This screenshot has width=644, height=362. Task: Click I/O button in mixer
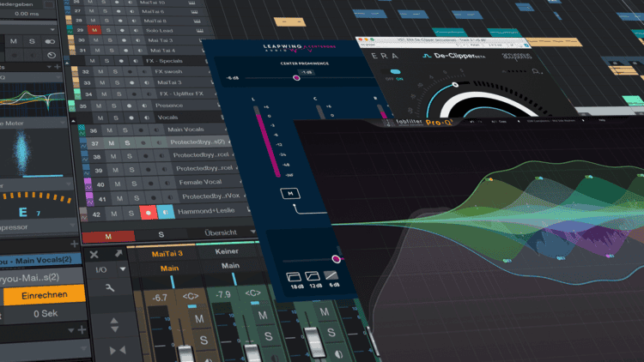click(x=101, y=269)
